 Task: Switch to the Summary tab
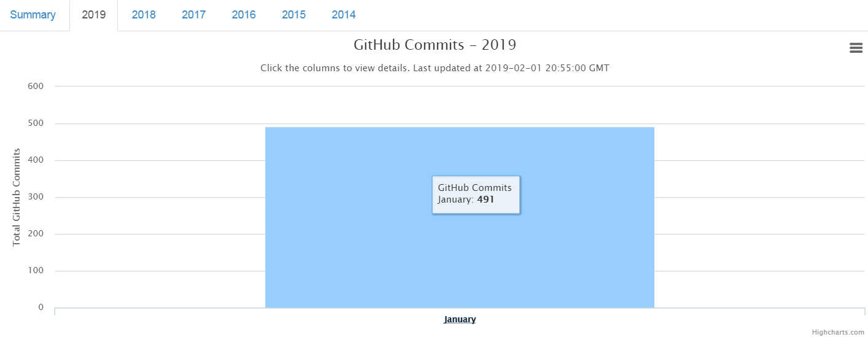33,15
